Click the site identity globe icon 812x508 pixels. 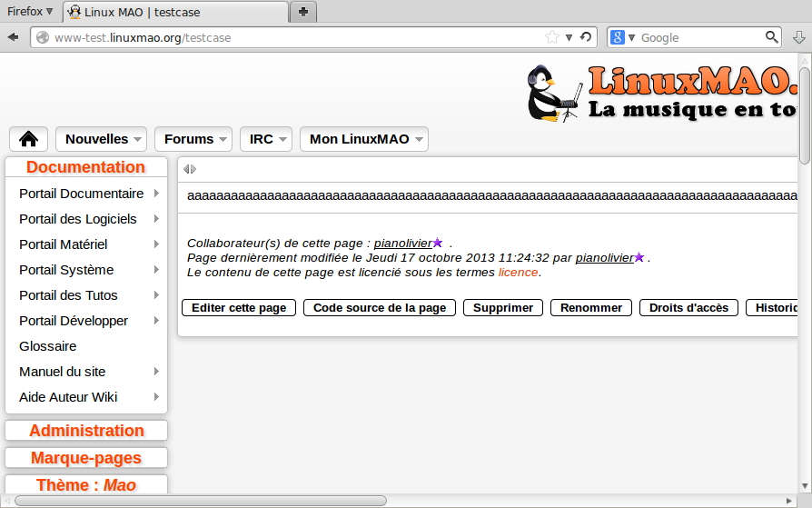tap(43, 37)
